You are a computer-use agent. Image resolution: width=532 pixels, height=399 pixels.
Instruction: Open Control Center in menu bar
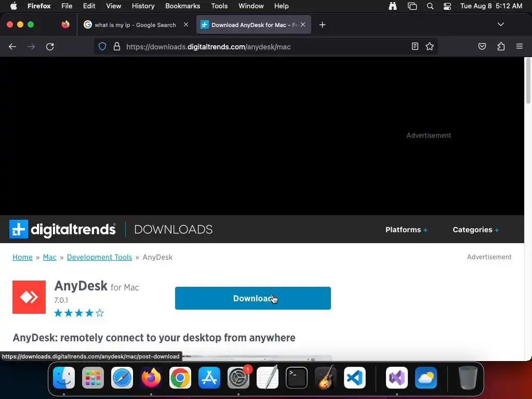click(x=447, y=6)
